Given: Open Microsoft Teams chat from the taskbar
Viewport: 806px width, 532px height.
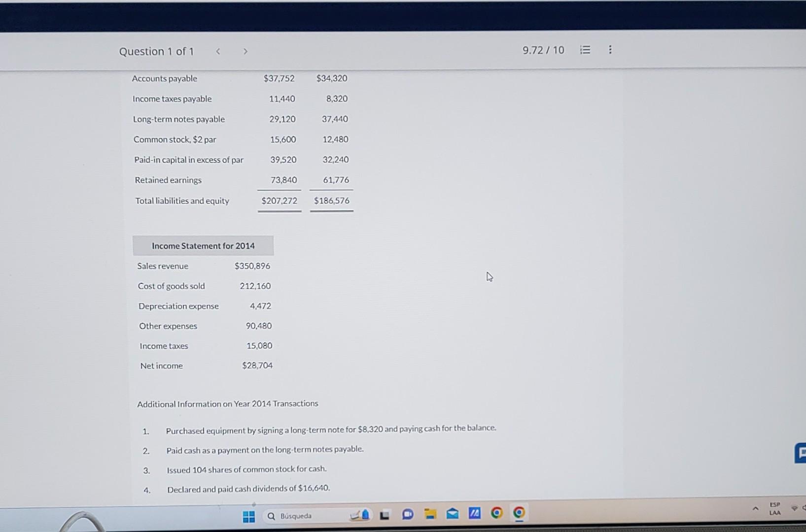Looking at the screenshot, I should coord(408,514).
